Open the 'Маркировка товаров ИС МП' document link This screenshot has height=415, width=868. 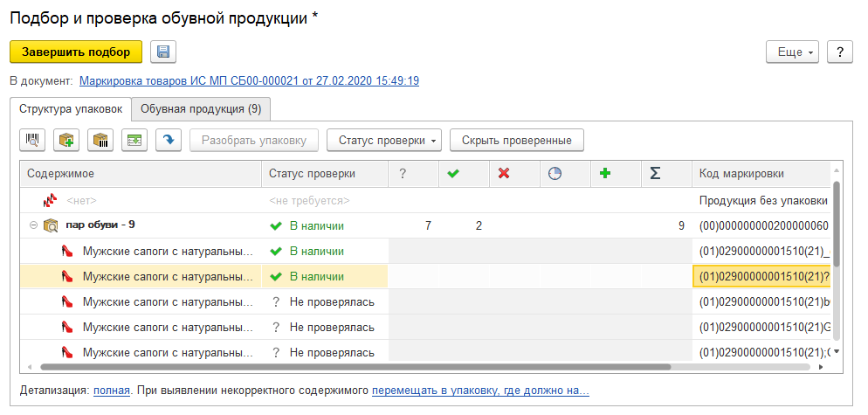pos(249,80)
